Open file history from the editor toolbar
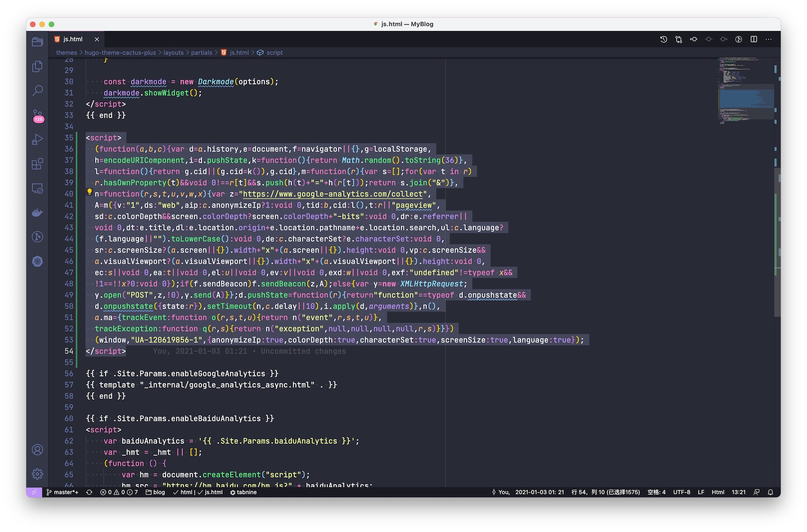Viewport: 807px width, 532px height. pos(664,39)
